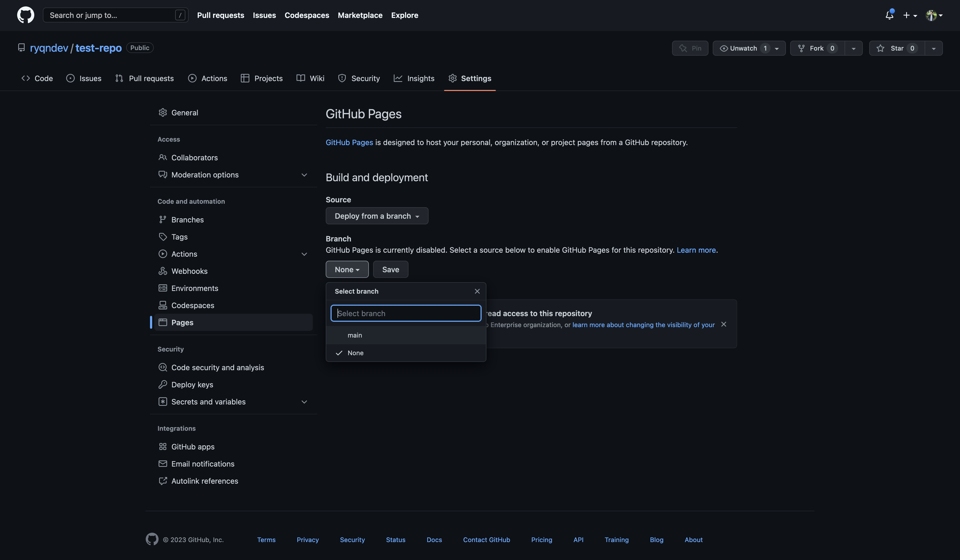The width and height of the screenshot is (960, 560).
Task: Open the Contact GitHub footer link
Action: coord(486,540)
